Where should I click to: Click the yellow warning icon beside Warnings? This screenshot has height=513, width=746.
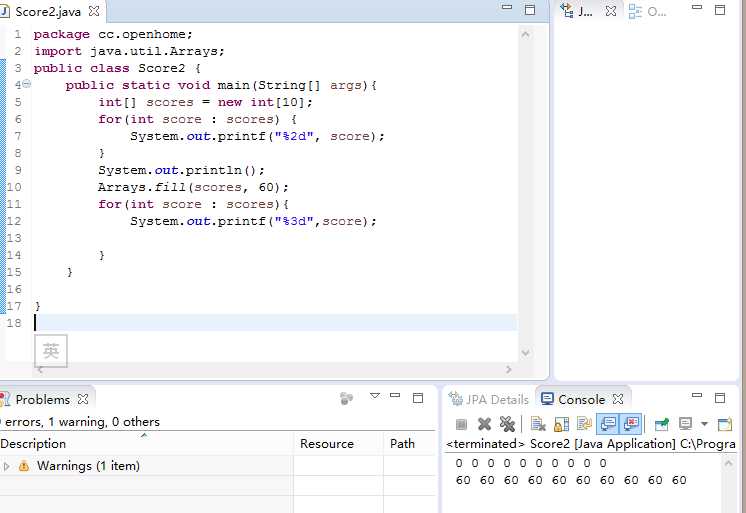tap(23, 466)
